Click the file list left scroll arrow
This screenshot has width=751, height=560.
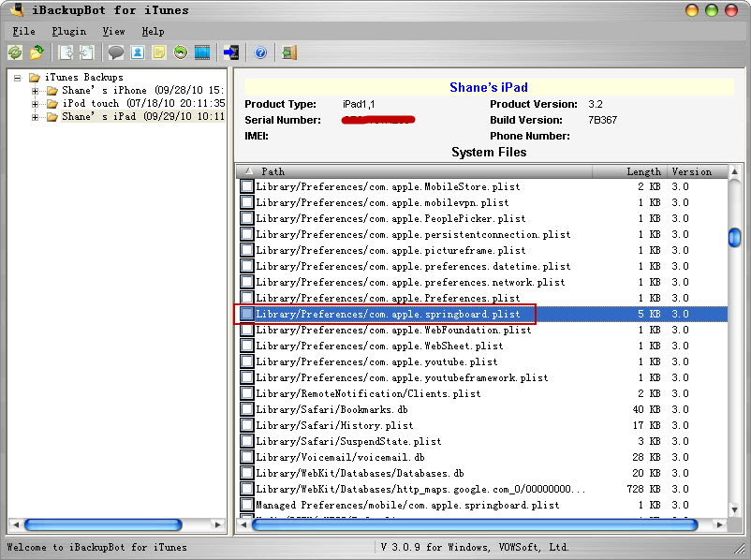pos(243,524)
